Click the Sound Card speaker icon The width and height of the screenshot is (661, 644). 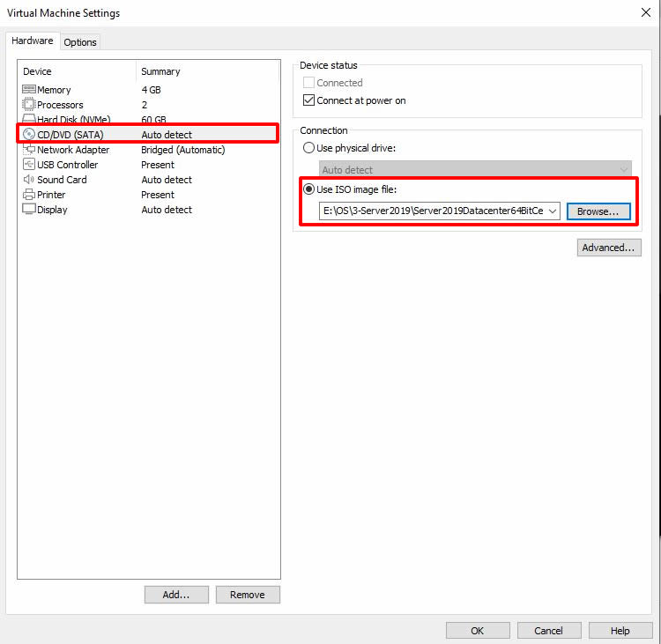point(29,180)
